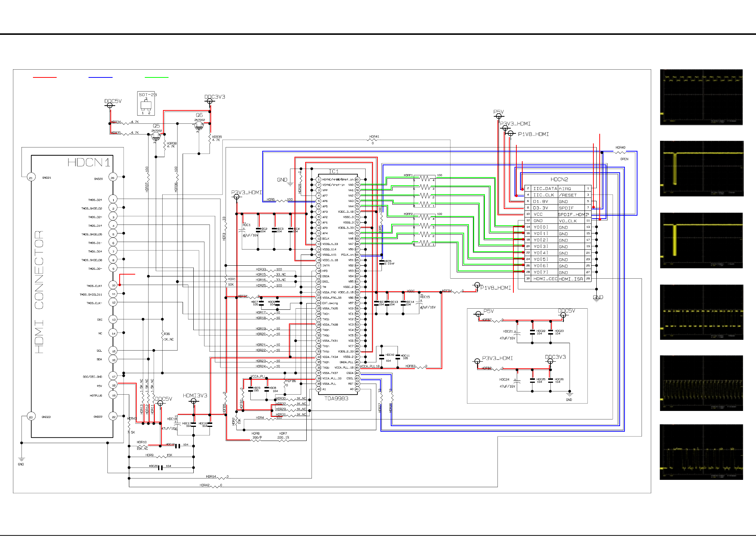Click the red legend line

coord(45,77)
